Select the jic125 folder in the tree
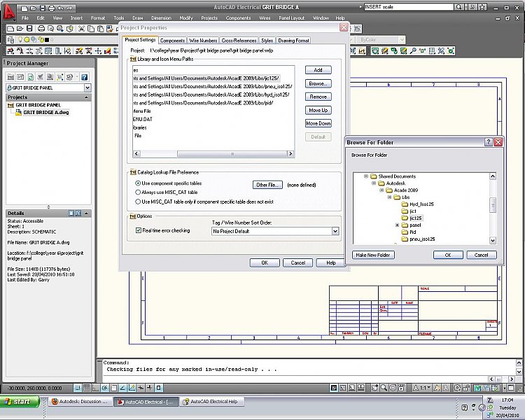 point(416,218)
